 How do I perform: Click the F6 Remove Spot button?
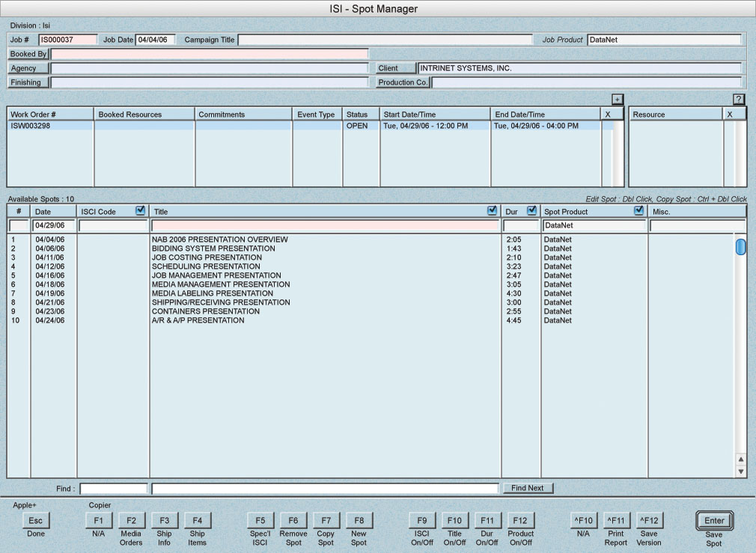(293, 521)
